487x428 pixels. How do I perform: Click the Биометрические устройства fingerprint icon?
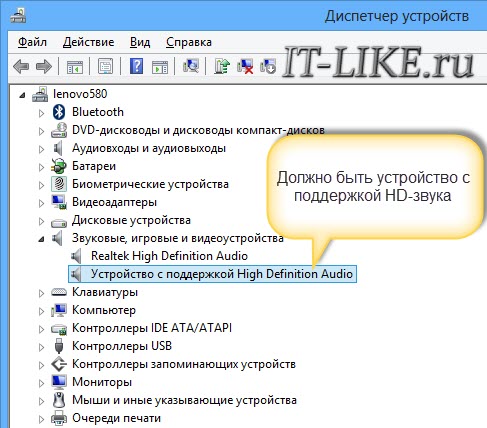[x=59, y=184]
